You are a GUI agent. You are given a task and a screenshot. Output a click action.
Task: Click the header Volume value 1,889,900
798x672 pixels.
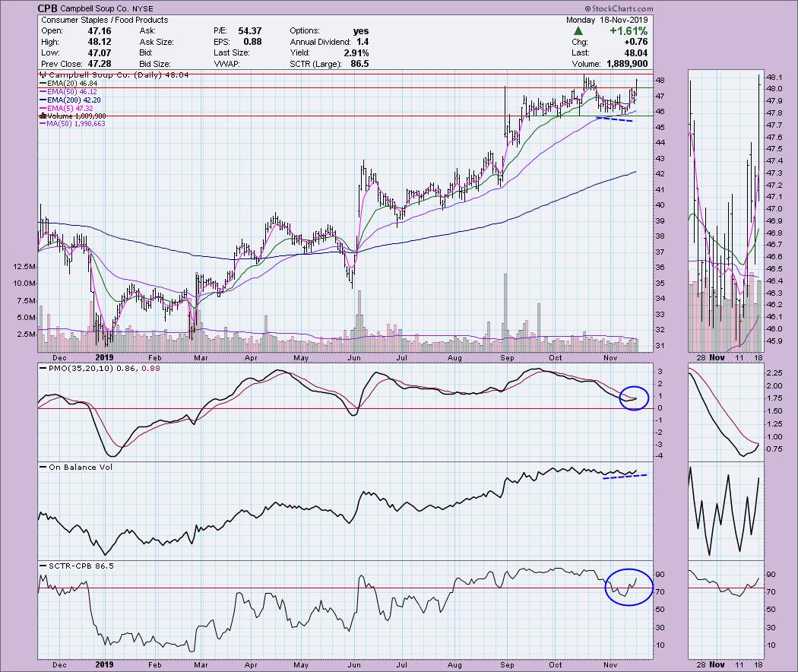click(627, 64)
